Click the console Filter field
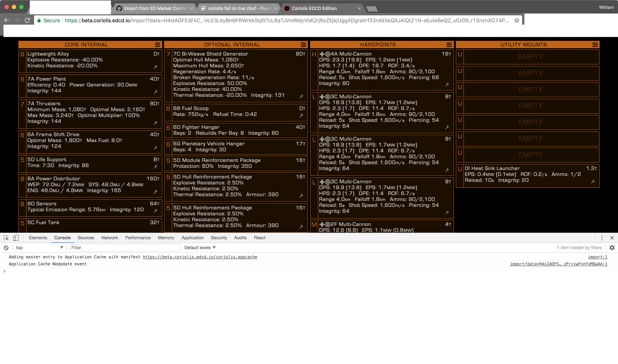Viewport: 618px width, 364px height. [x=125, y=248]
